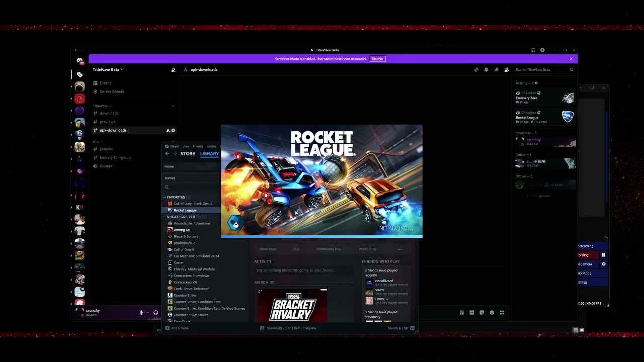Screen dimensions: 644x362
Task: Open Steam Downloads status at the bottom
Action: pyautogui.click(x=288, y=328)
